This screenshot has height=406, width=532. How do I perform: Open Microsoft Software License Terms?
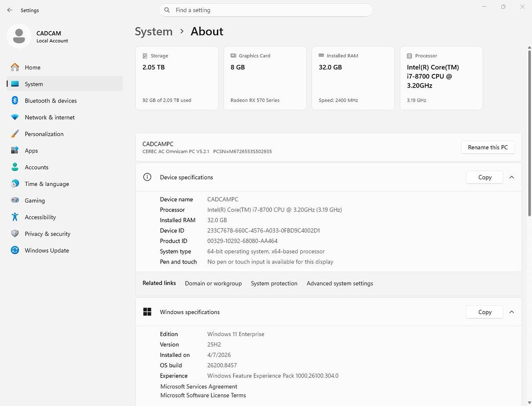tap(203, 395)
